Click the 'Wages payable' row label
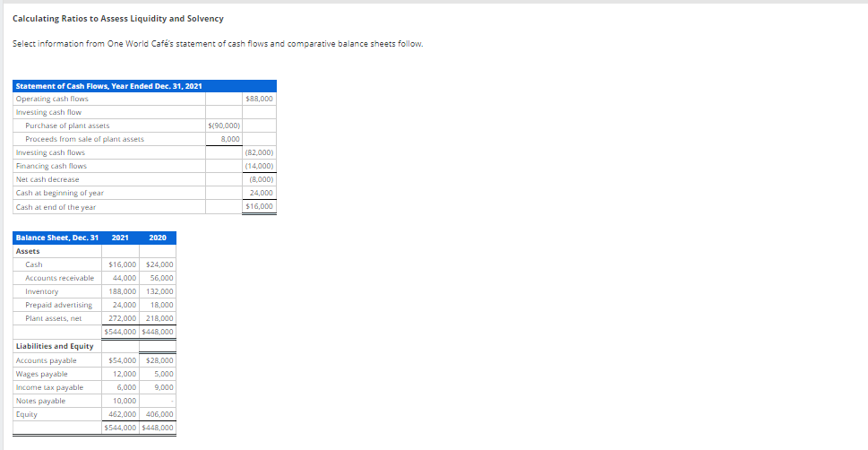This screenshot has width=868, height=450. [x=42, y=374]
